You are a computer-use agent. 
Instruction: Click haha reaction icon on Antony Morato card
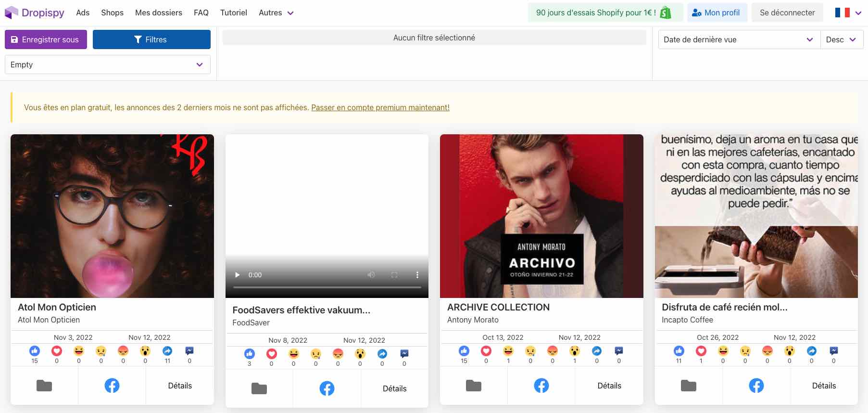click(508, 351)
